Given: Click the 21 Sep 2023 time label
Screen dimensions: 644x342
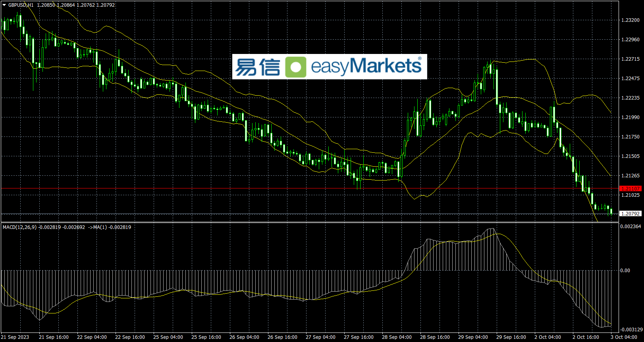Looking at the screenshot, I should (x=15, y=337).
